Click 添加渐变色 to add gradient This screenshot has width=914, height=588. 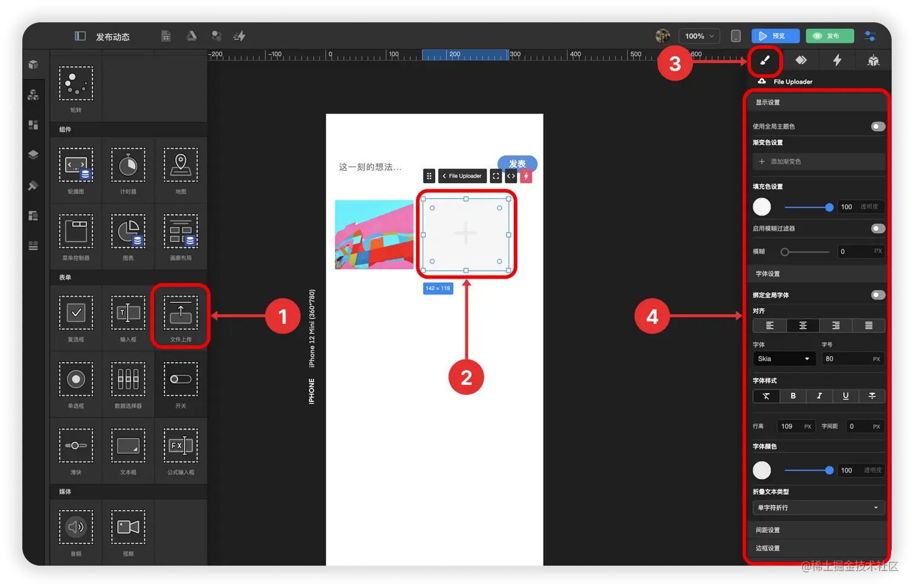(x=818, y=161)
